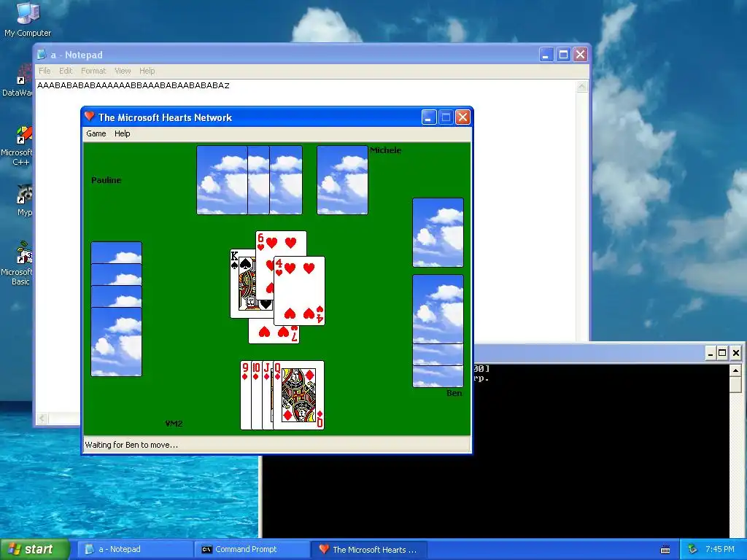Open the Edit menu in Notepad

[x=66, y=71]
